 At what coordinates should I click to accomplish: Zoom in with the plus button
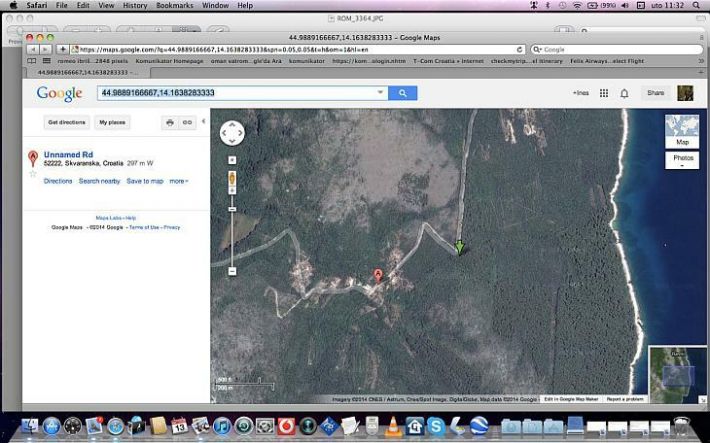click(x=232, y=160)
